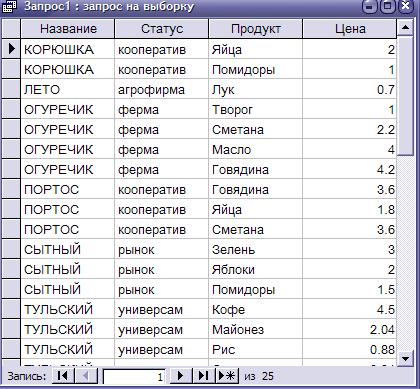Click the агрофирма status cell
The image size is (420, 389).
point(162,89)
